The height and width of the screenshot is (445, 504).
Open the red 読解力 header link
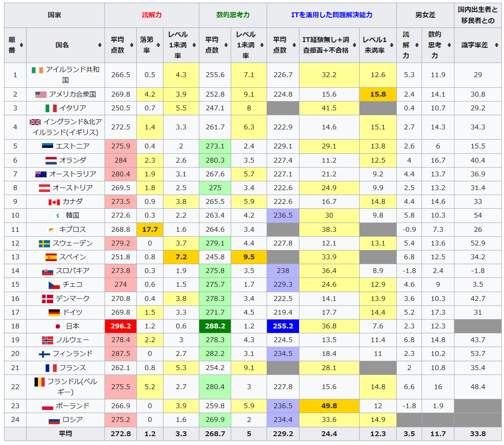tap(151, 15)
